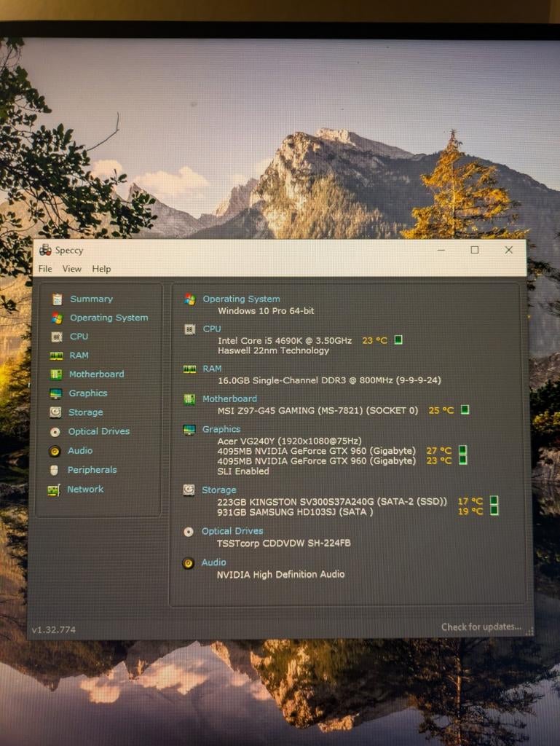Select the Summary sidebar icon
Screen dimensions: 560x746
[57, 299]
